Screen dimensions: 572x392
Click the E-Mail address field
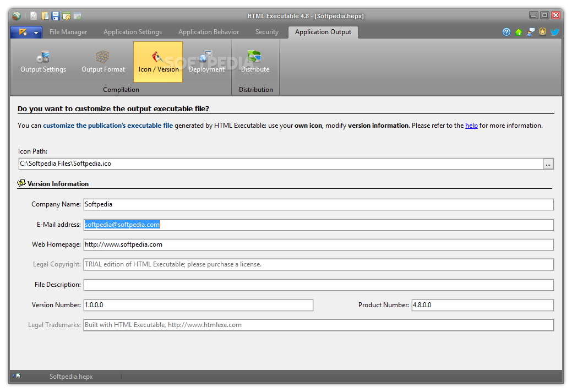coord(318,225)
